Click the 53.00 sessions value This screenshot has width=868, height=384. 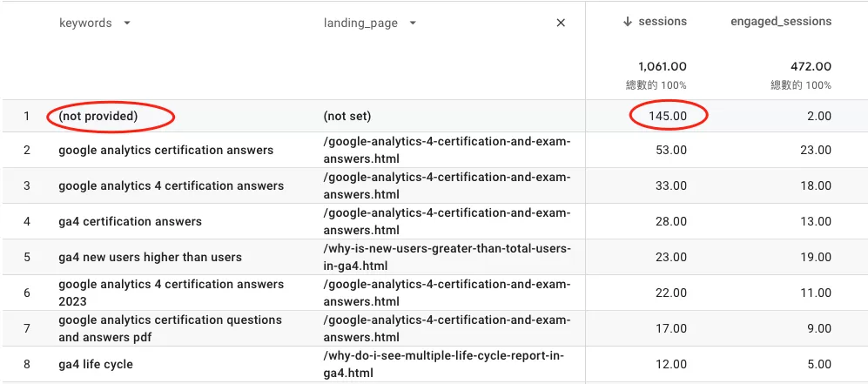click(x=671, y=150)
